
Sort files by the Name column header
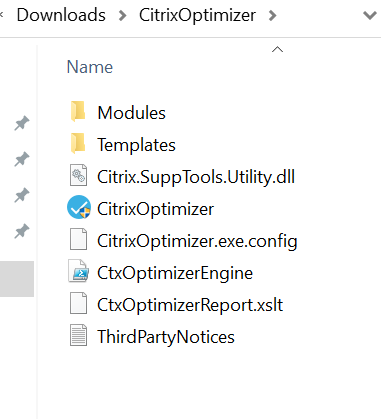pos(90,67)
